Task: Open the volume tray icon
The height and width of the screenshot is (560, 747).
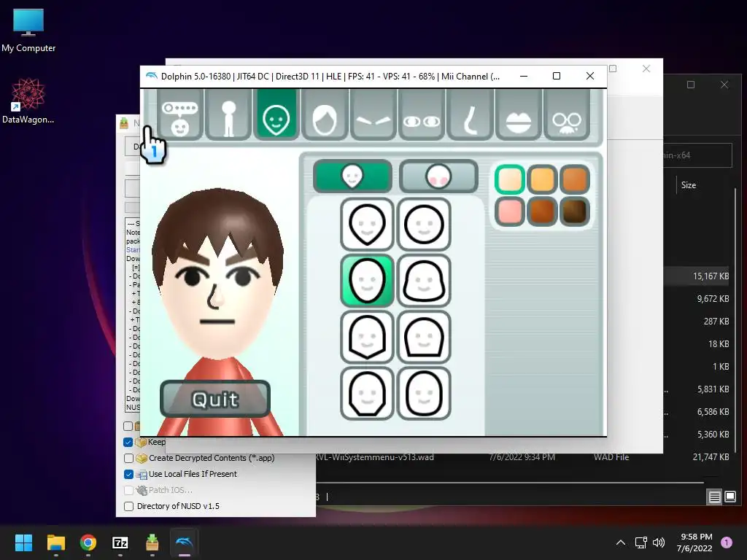Action: pyautogui.click(x=659, y=542)
